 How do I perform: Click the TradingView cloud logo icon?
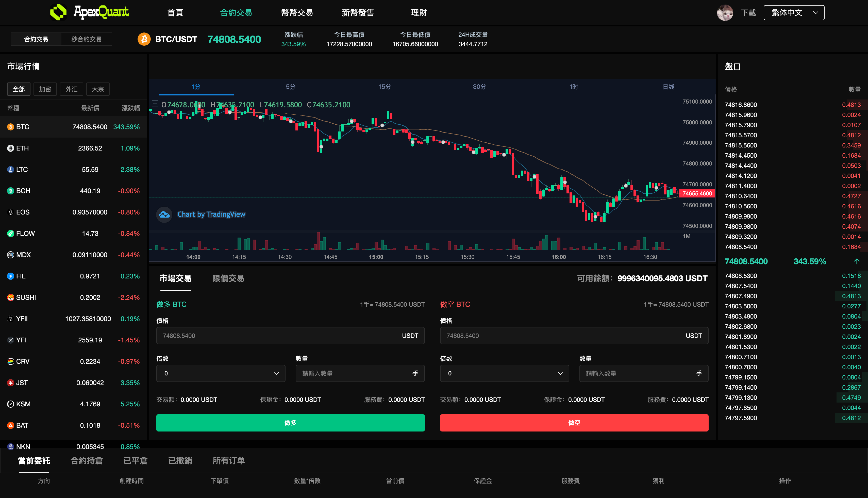coord(164,214)
